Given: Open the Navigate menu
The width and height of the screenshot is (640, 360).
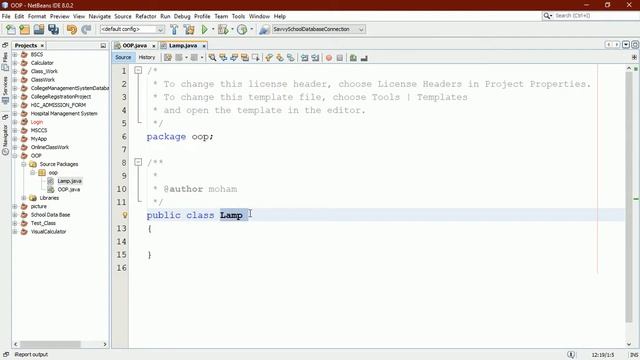Looking at the screenshot, I should tap(100, 16).
